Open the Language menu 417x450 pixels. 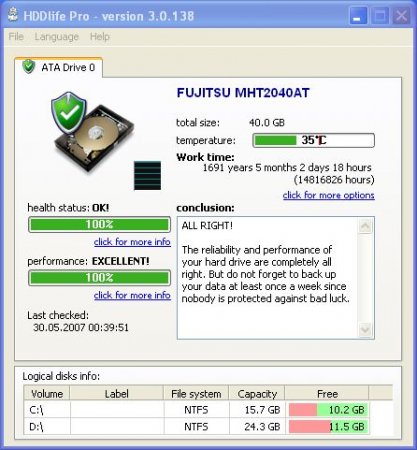[57, 36]
